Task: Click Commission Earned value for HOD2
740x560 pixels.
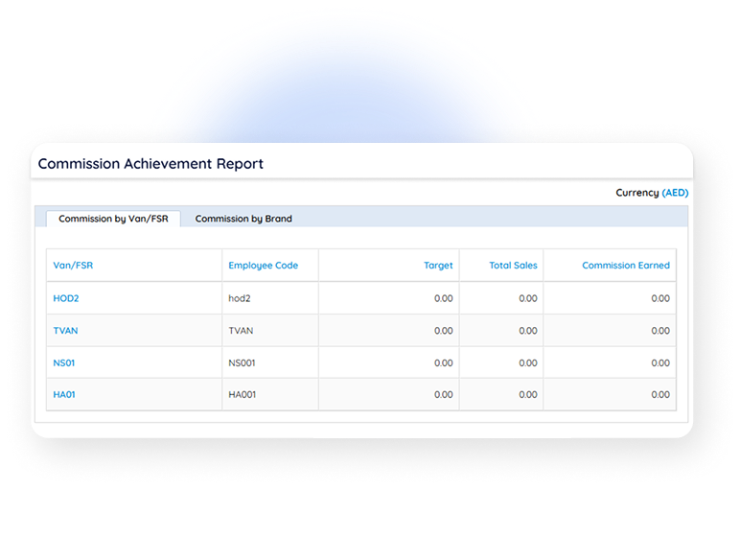Action: (660, 298)
